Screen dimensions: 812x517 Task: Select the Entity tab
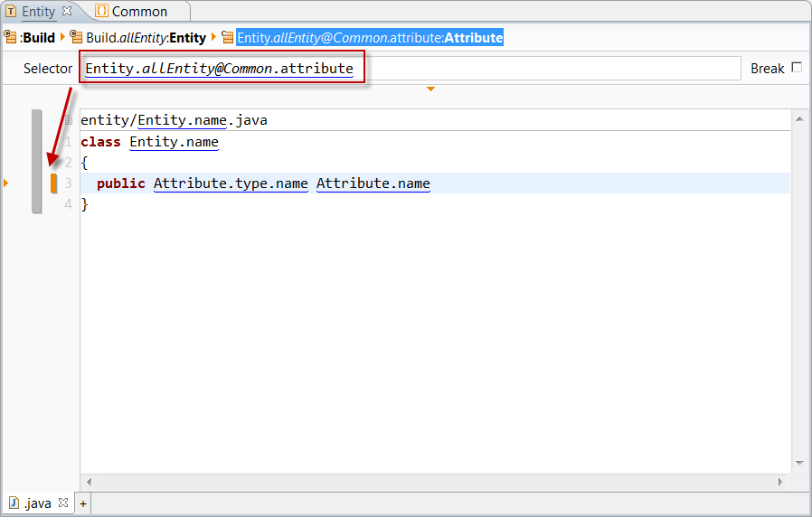[x=38, y=12]
